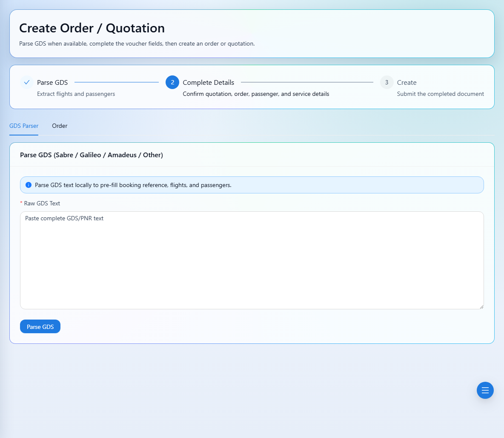Go to the Parse GDS step title
Viewport: 504px width, 438px height.
[x=52, y=82]
